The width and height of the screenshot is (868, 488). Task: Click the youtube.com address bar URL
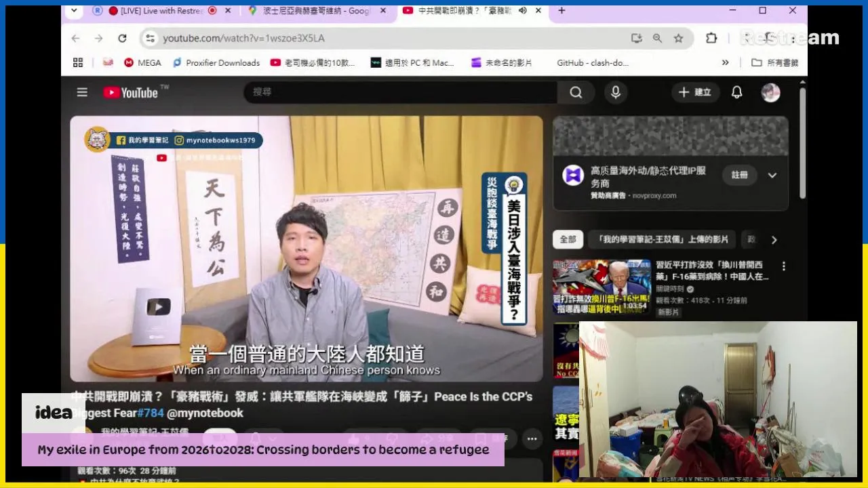[244, 39]
